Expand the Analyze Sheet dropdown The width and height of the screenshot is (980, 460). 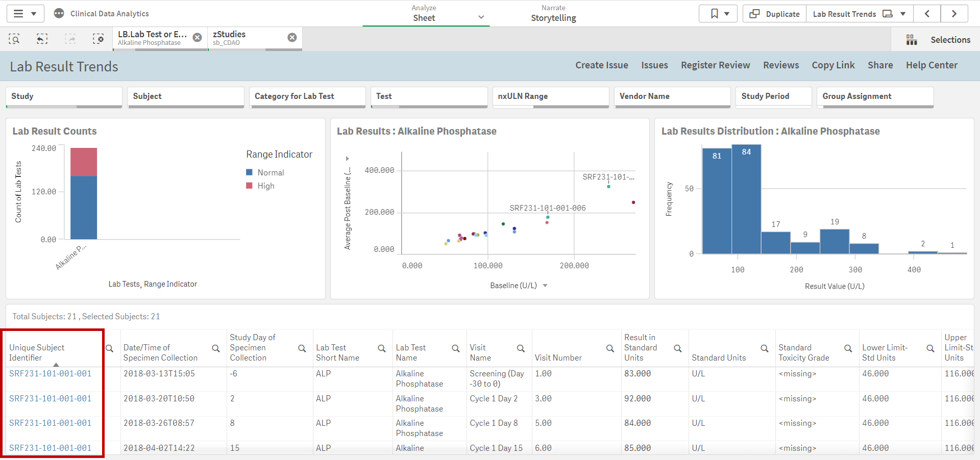tap(481, 17)
